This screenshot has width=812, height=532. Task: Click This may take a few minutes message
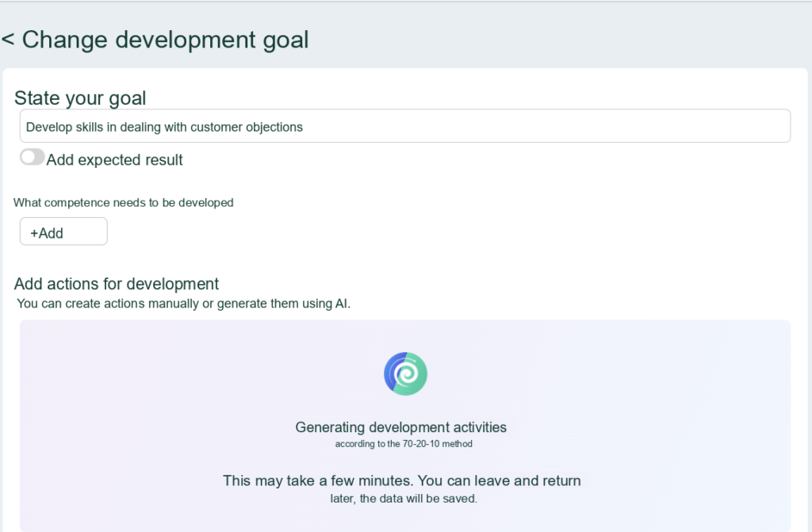tap(402, 480)
